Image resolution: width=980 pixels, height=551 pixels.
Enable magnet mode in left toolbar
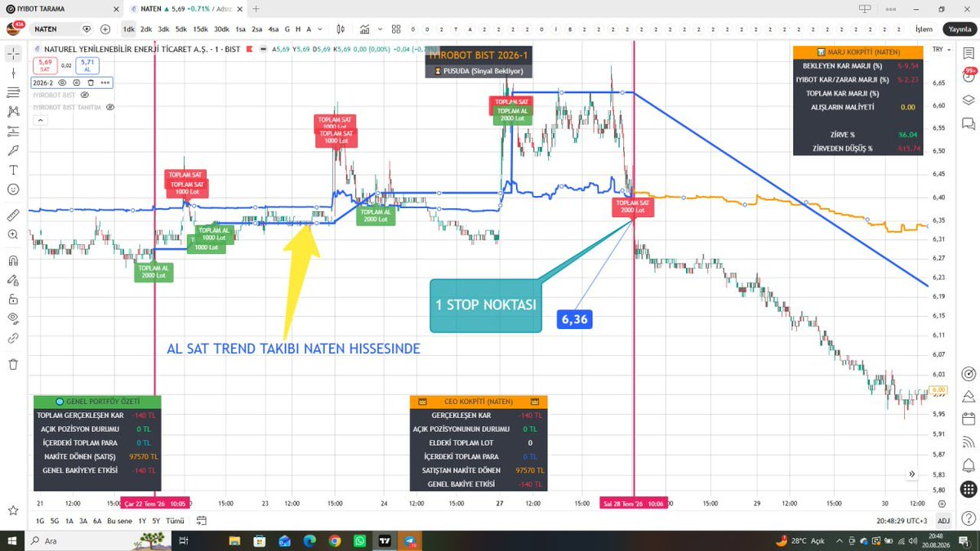point(13,261)
